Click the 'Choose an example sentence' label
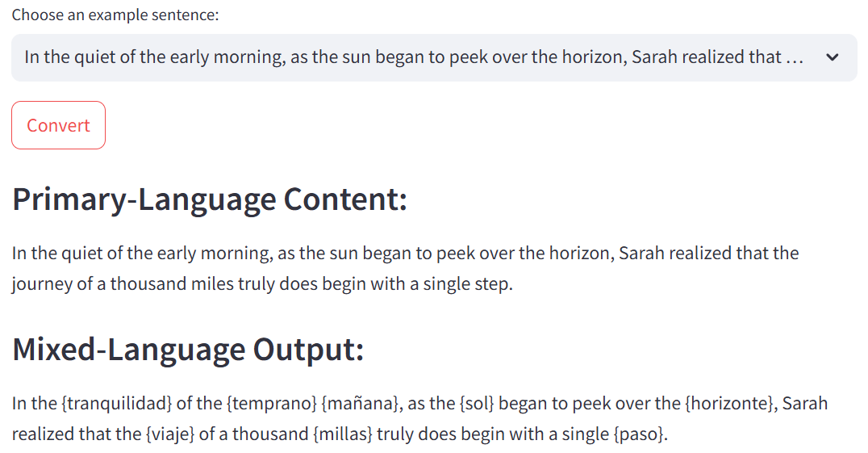Viewport: 868px width, 453px height. tap(115, 15)
